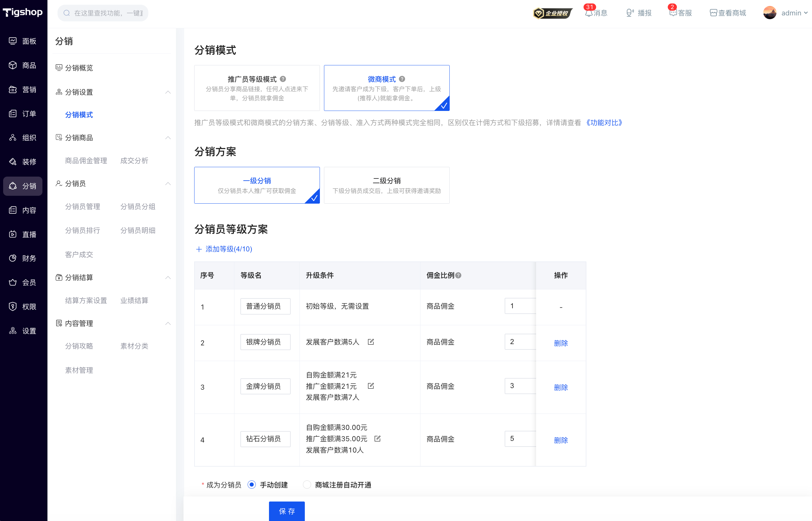Viewport: 812px width, 521px height.
Task: Click the 客服 chat icon
Action: tap(673, 13)
